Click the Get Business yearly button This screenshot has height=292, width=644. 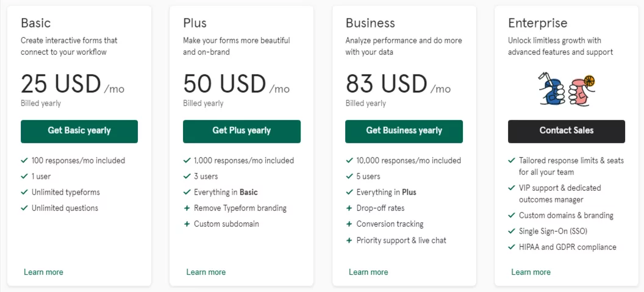(x=404, y=131)
